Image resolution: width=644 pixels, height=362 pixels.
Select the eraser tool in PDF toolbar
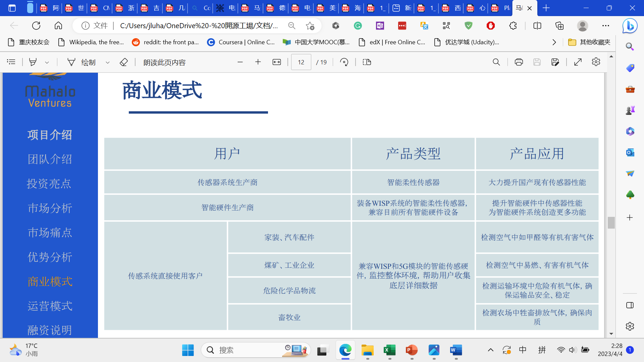123,62
